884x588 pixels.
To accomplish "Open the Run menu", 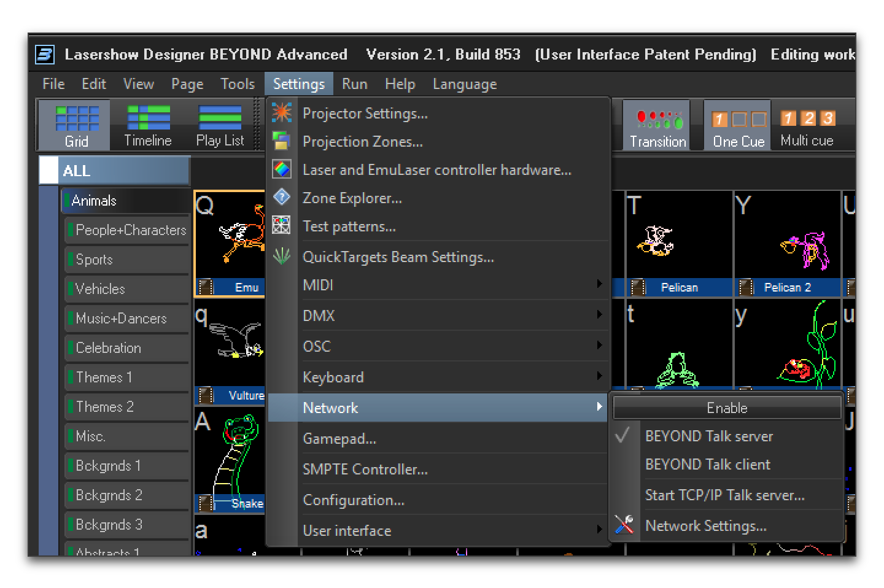I will (355, 84).
